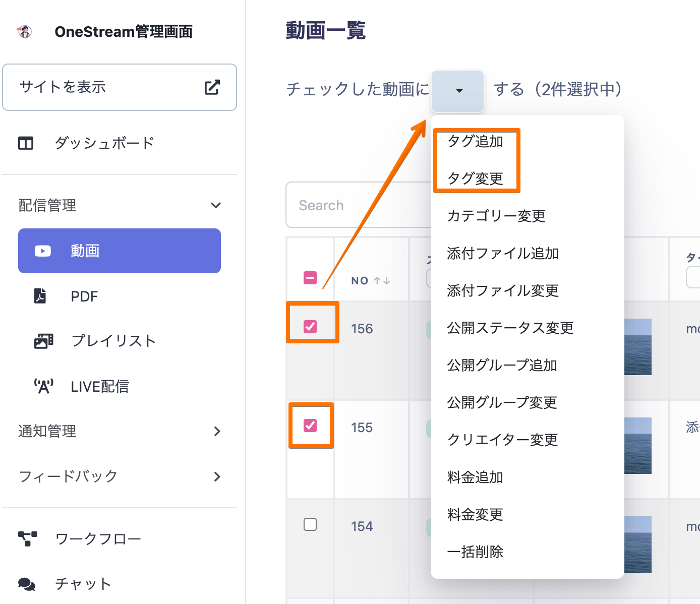Expand the フィードバック section

pos(217,476)
